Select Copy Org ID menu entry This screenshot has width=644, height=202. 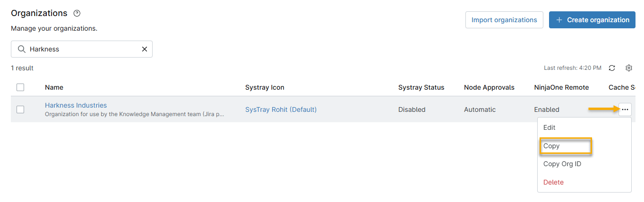[x=562, y=164]
